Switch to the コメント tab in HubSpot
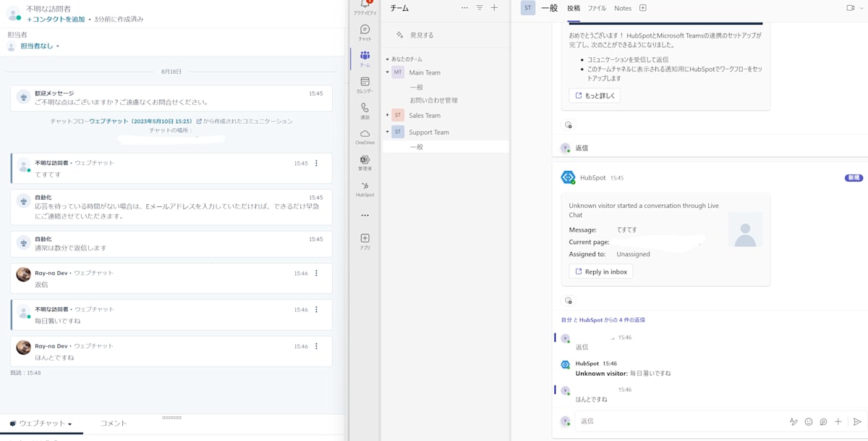 [113, 424]
